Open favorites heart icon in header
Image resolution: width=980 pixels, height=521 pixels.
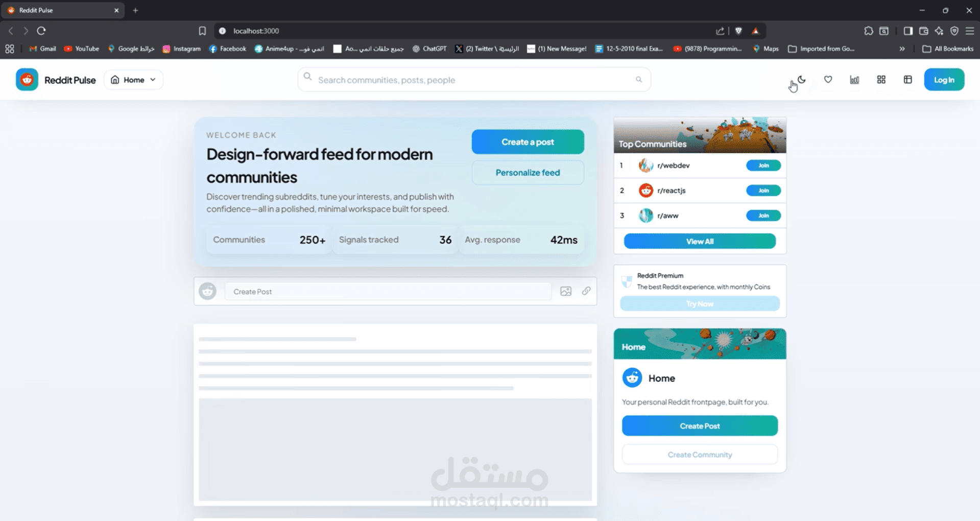pos(828,80)
